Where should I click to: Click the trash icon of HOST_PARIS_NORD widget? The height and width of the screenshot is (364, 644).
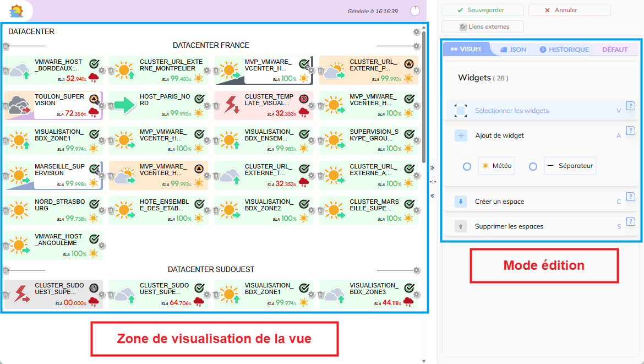pyautogui.click(x=111, y=105)
